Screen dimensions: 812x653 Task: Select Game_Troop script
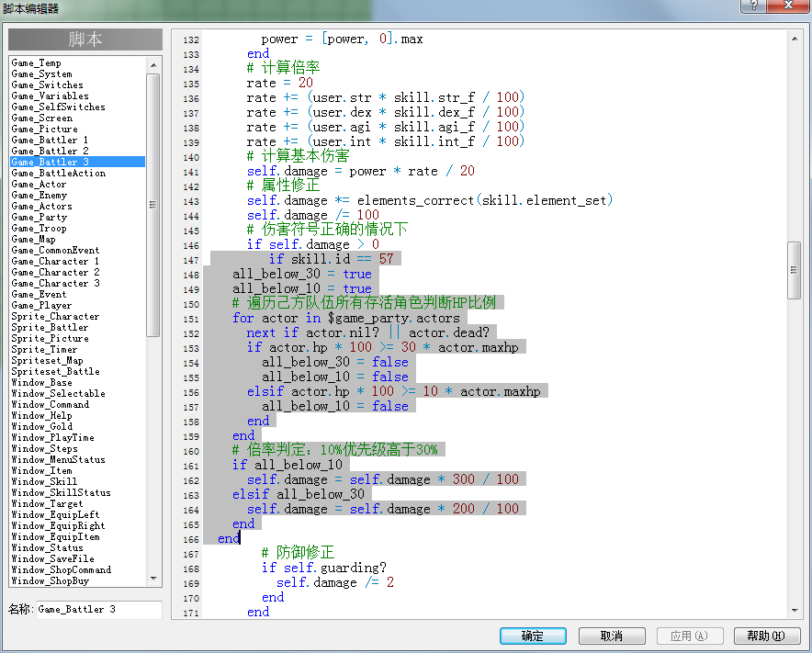click(78, 229)
